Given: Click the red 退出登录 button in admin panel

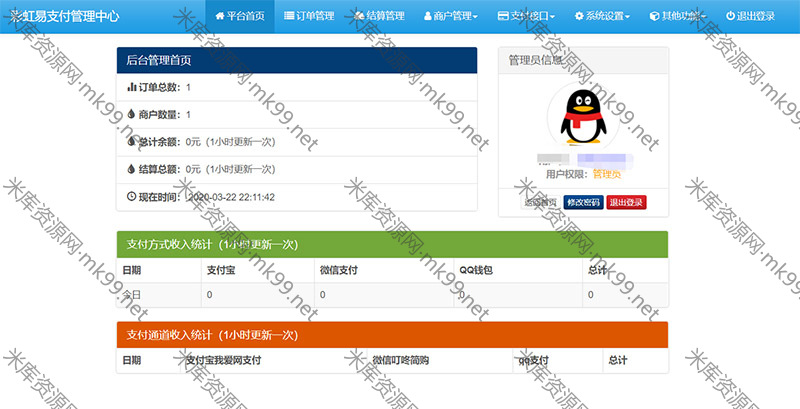Looking at the screenshot, I should click(626, 202).
